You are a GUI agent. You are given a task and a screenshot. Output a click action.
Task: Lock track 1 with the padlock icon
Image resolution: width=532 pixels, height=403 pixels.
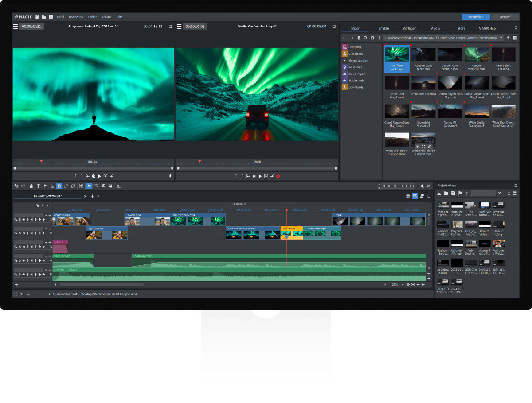(15, 219)
